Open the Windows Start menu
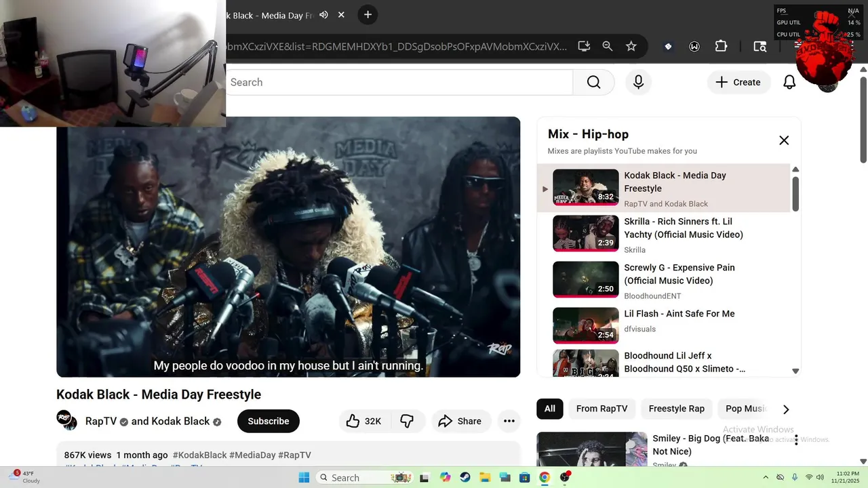This screenshot has height=488, width=868. click(x=304, y=477)
